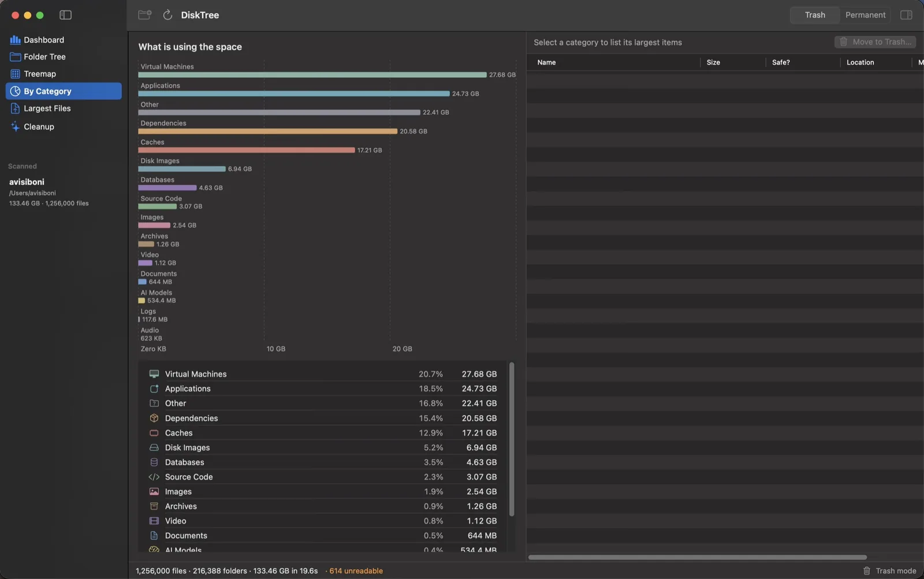Click the open folder toolbar icon

(144, 15)
